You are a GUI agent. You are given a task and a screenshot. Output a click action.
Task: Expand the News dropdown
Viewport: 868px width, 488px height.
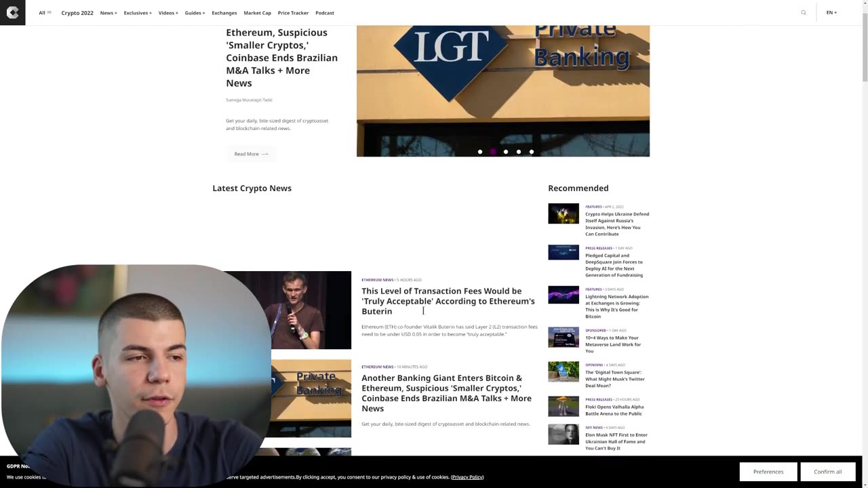pos(108,12)
